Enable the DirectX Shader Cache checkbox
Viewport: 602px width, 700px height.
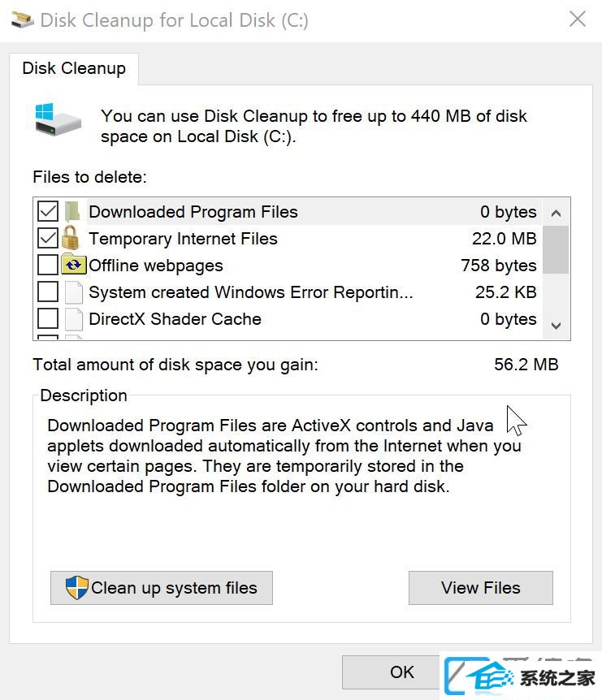click(x=48, y=318)
